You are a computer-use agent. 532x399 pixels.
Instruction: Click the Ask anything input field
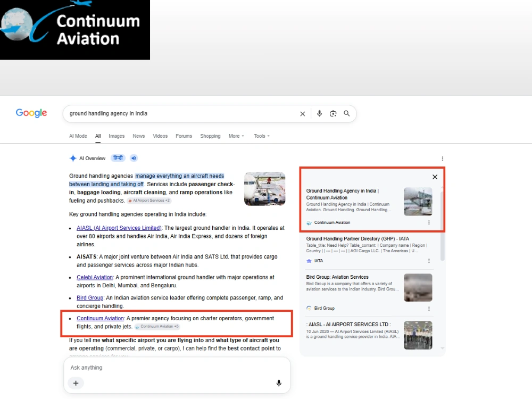[x=177, y=368]
